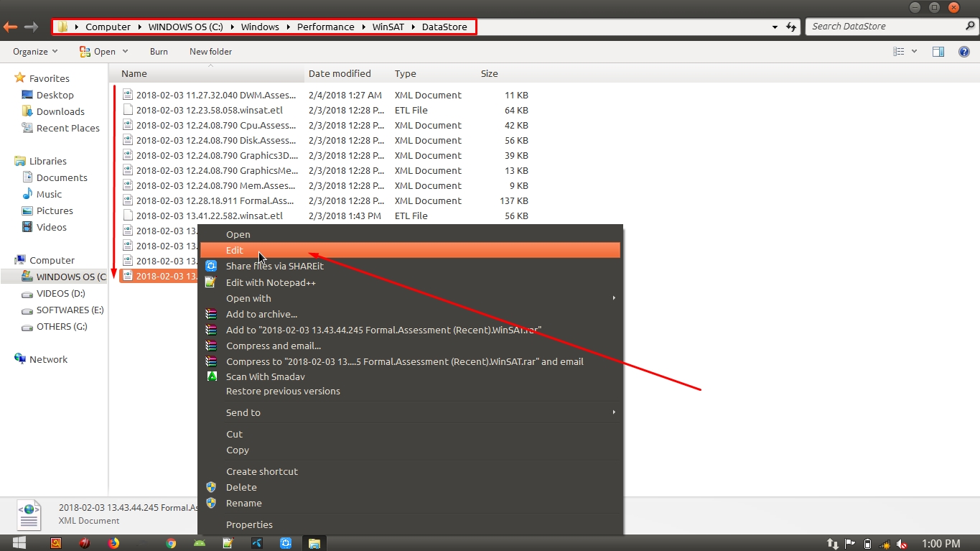This screenshot has width=980, height=551.
Task: Click the New folder button
Action: [x=210, y=52]
